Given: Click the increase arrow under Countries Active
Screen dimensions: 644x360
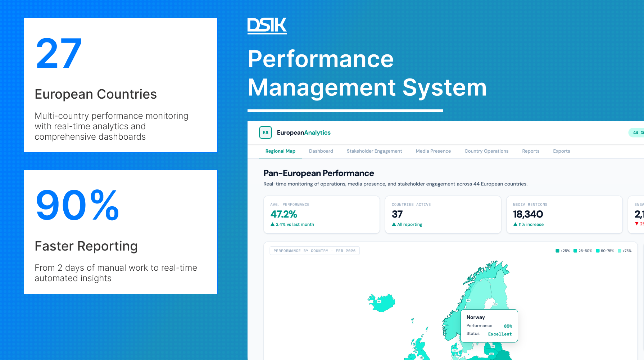Looking at the screenshot, I should (394, 224).
